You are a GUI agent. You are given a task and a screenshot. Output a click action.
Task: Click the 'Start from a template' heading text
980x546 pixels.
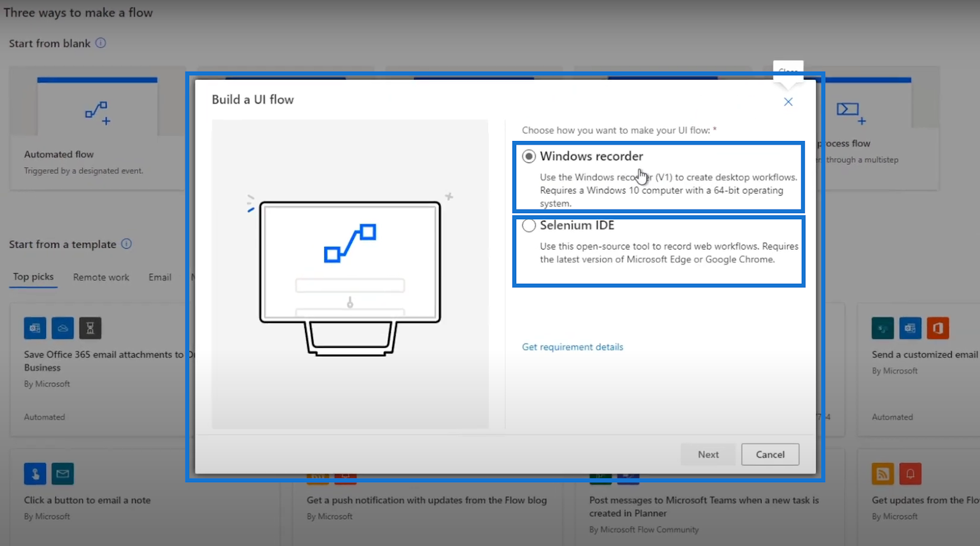[62, 244]
